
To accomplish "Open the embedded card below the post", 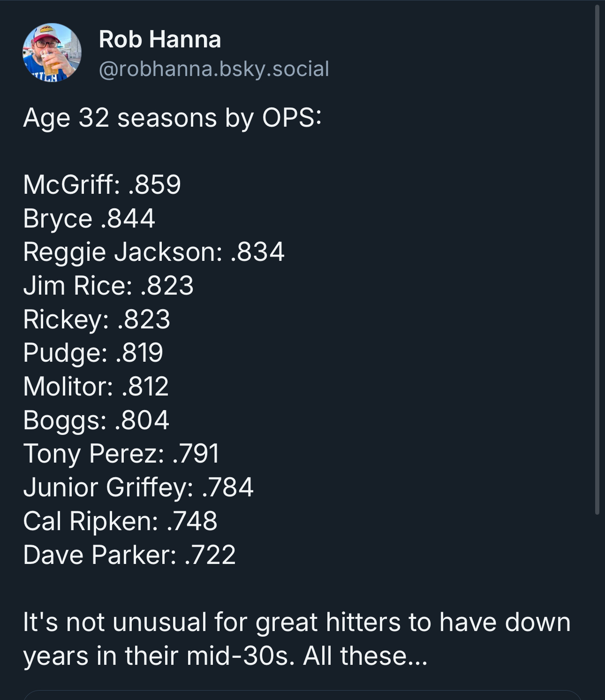I will click(302, 695).
